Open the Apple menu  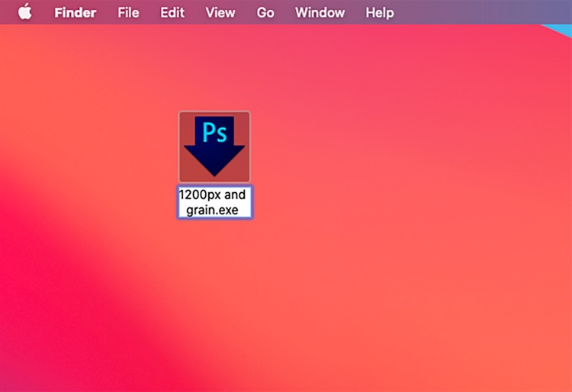pos(25,12)
